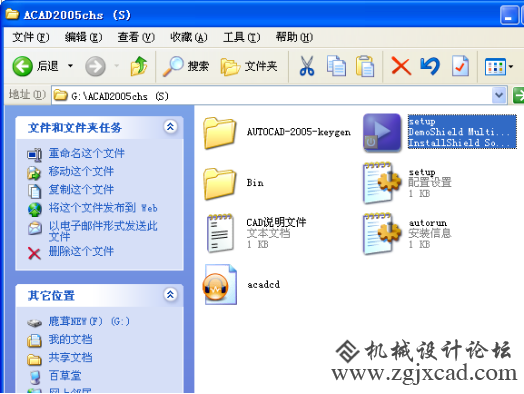Screen dimensions: 524x394
Task: Select the AUTOCAD-2005-keygen folder icon
Action: point(220,133)
